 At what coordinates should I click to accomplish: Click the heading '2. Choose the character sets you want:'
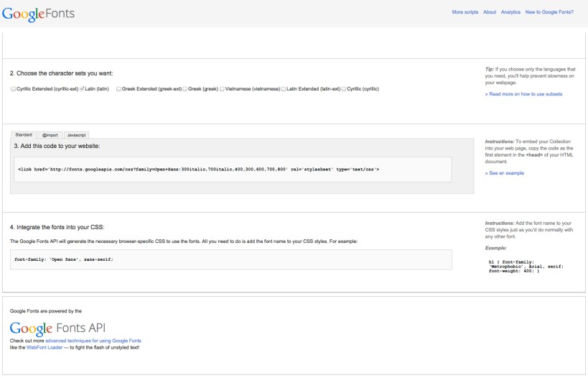[61, 73]
